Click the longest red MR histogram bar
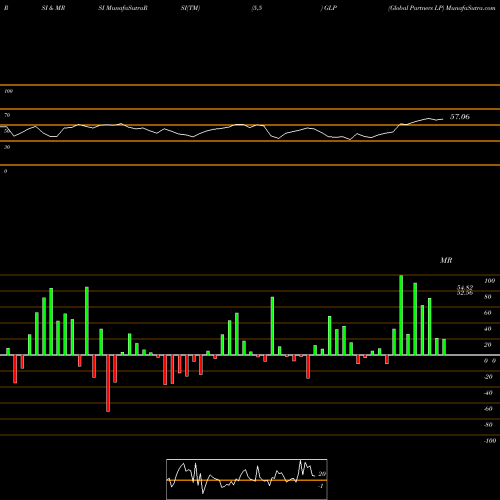 pos(108,383)
